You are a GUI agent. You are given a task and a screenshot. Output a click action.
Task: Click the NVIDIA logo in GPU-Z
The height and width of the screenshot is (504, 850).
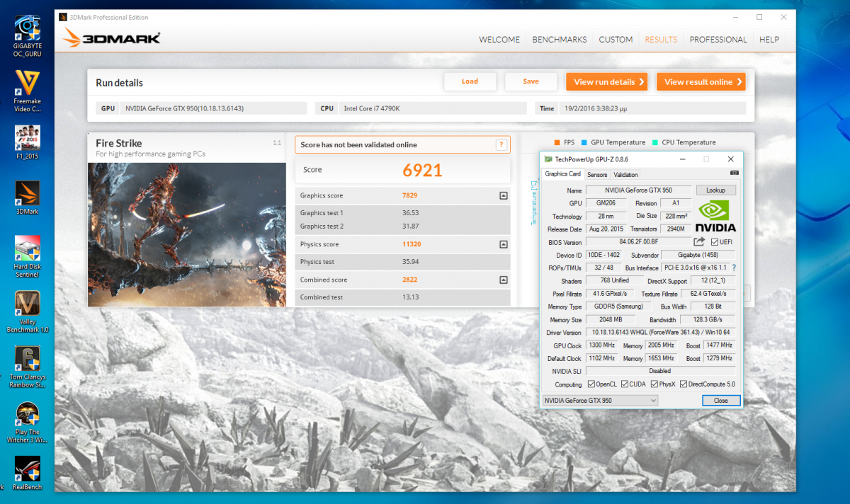tap(715, 217)
